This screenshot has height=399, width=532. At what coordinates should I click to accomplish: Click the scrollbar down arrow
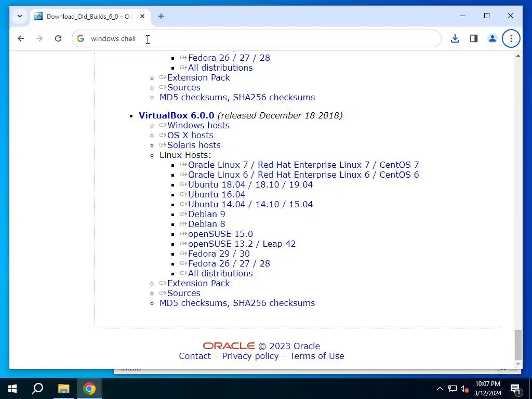[518, 364]
